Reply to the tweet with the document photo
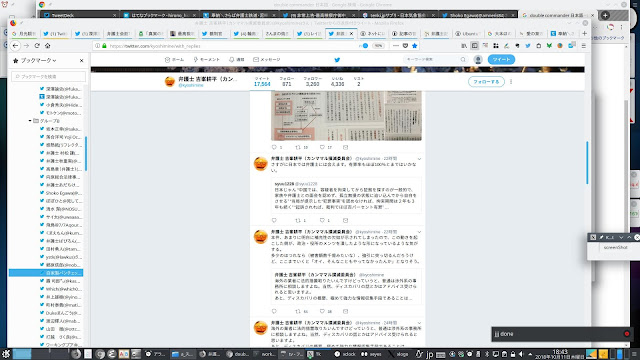Viewport: 640px width, 360px height. [x=274, y=147]
